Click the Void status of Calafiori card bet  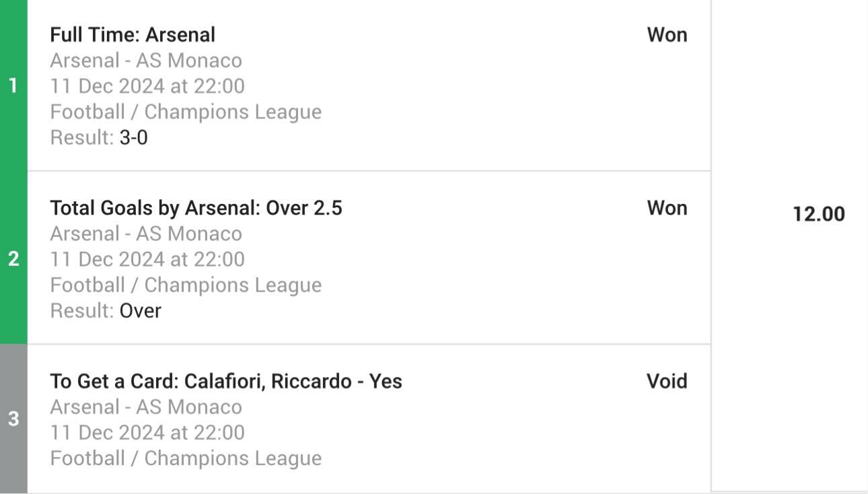point(667,381)
